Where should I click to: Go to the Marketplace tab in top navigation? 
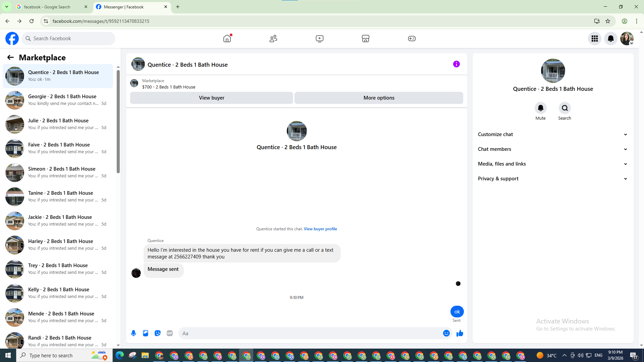(365, 39)
